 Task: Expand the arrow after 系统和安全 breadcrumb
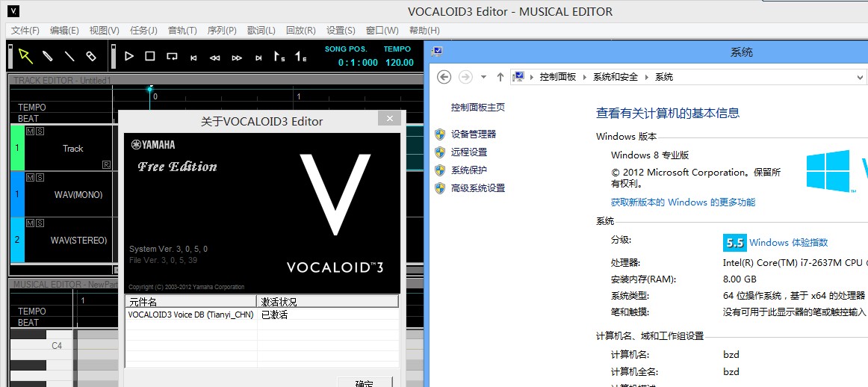click(647, 77)
